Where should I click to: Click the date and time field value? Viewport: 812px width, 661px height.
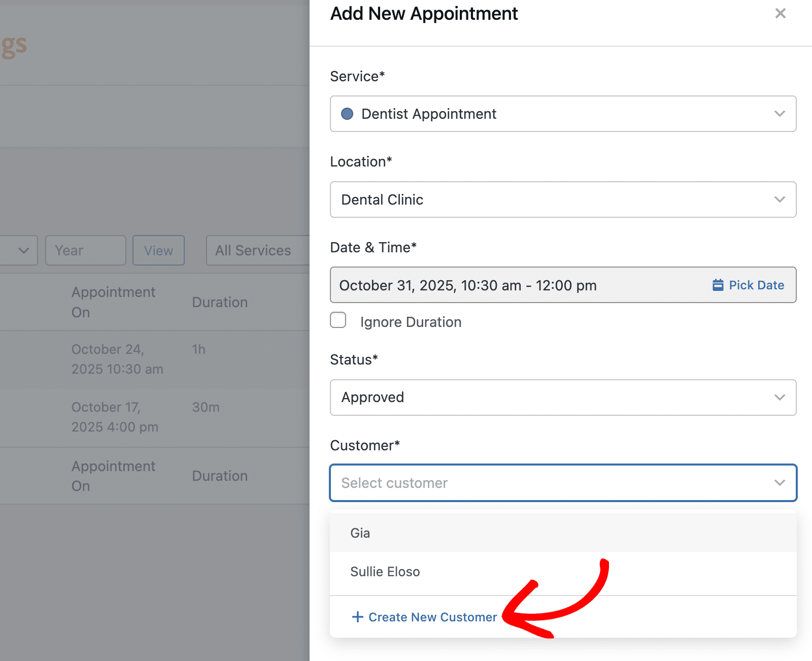point(467,285)
